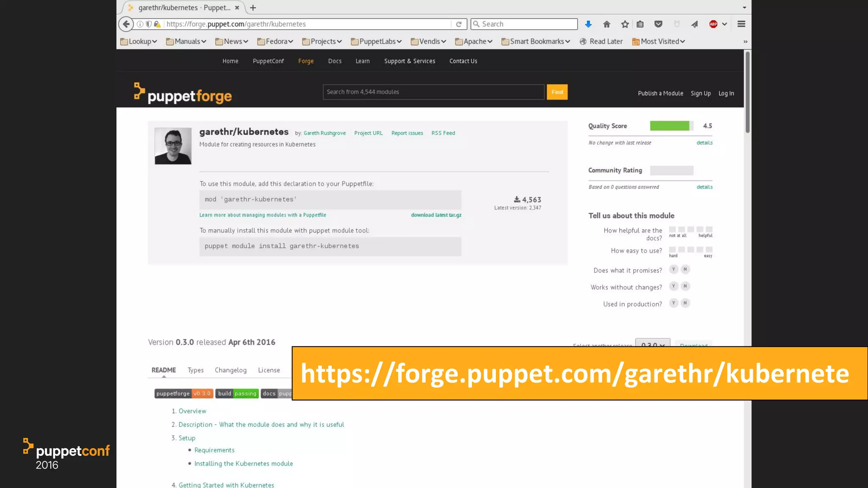Show more bookmarks with the double chevron
This screenshot has height=488, width=868.
coord(746,42)
